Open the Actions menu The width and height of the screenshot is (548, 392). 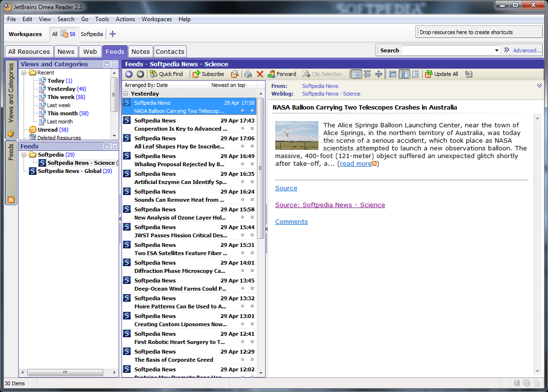click(125, 19)
